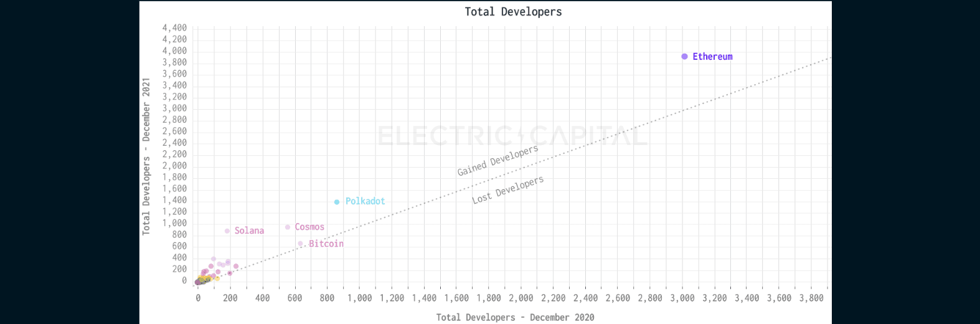Viewport: 980px width, 324px height.
Task: Click the purple Ethereum data point
Action: 684,57
